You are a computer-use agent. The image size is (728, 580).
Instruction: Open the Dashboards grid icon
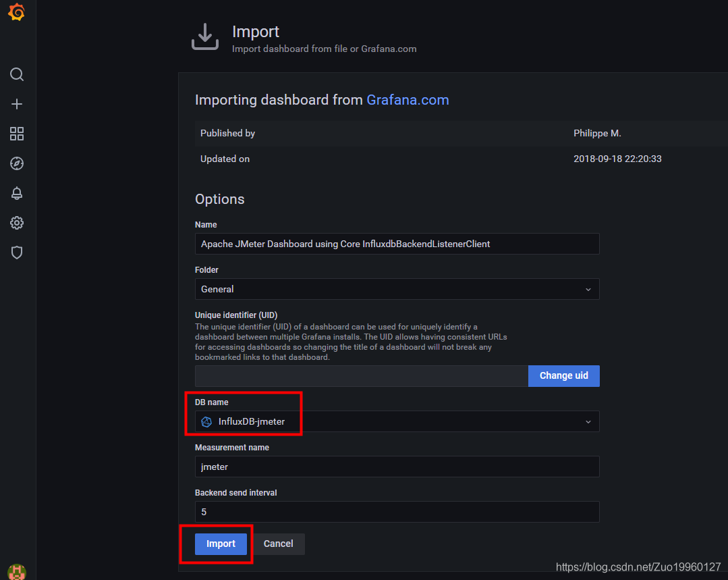17,134
